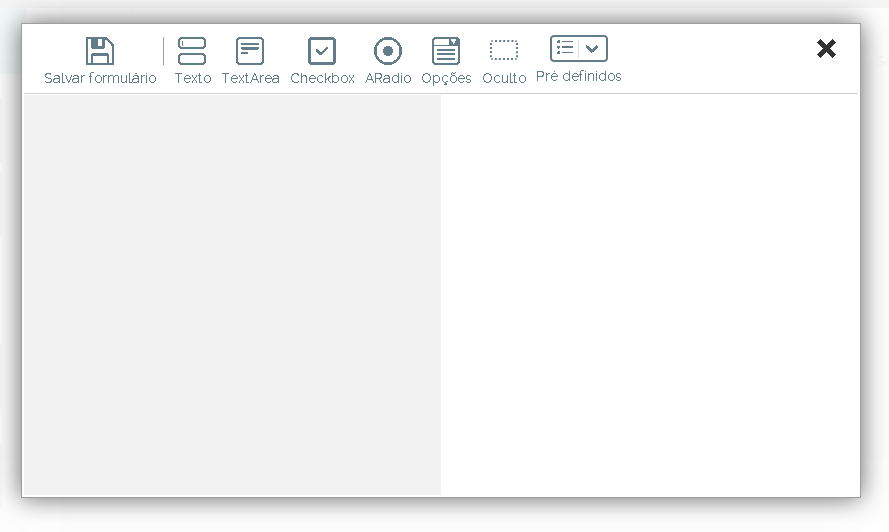Image resolution: width=889 pixels, height=532 pixels.
Task: Click the 'Pré definidos' text label
Action: [578, 76]
